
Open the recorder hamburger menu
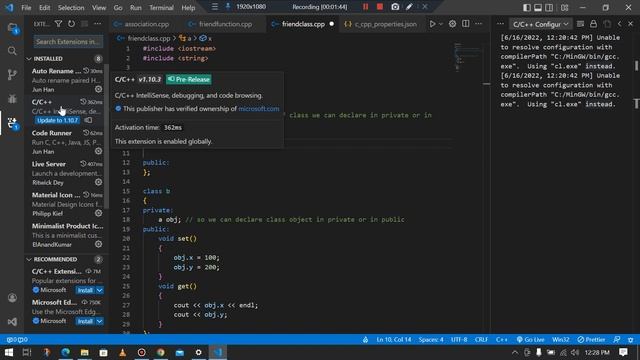(214, 7)
